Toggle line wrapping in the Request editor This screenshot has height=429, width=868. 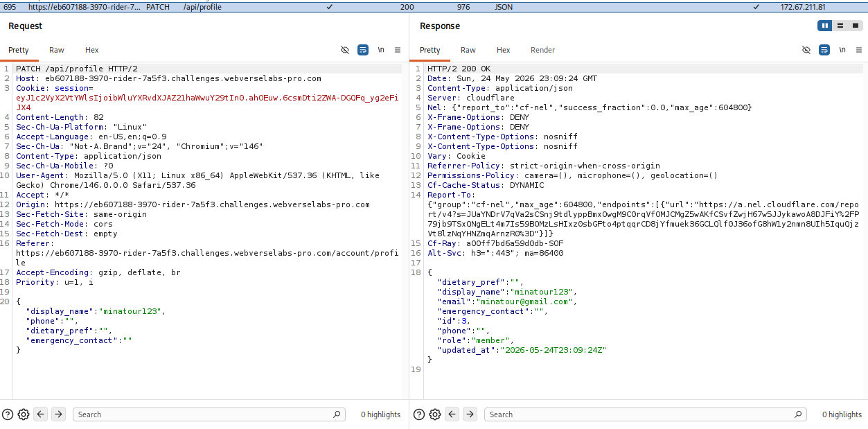(x=363, y=50)
